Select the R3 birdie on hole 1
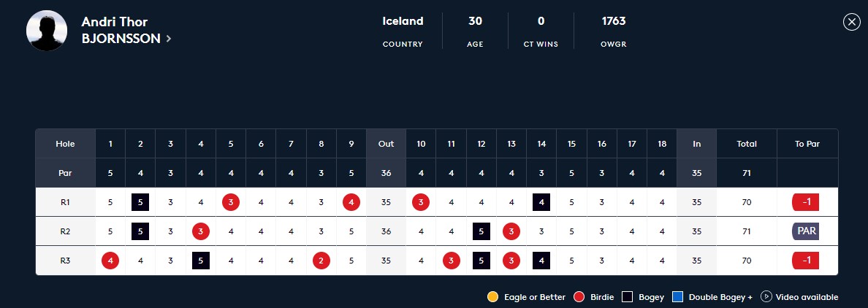The image size is (868, 308). coord(110,261)
